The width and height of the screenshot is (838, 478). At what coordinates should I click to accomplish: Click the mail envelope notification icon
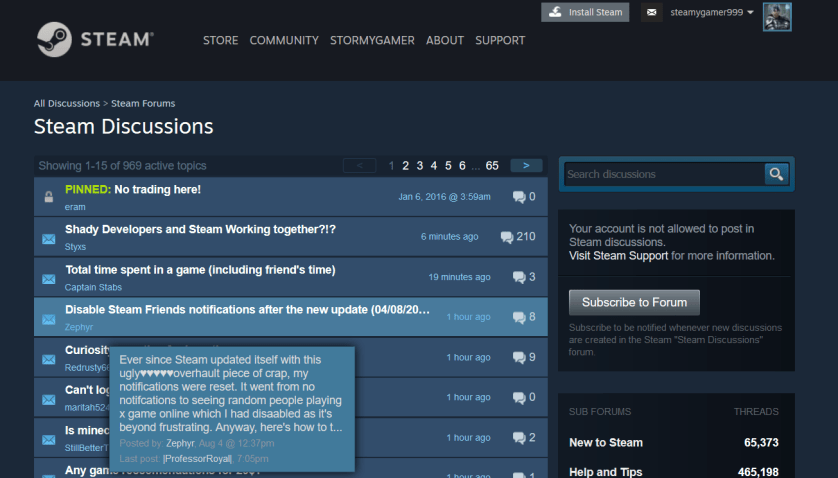coord(652,13)
